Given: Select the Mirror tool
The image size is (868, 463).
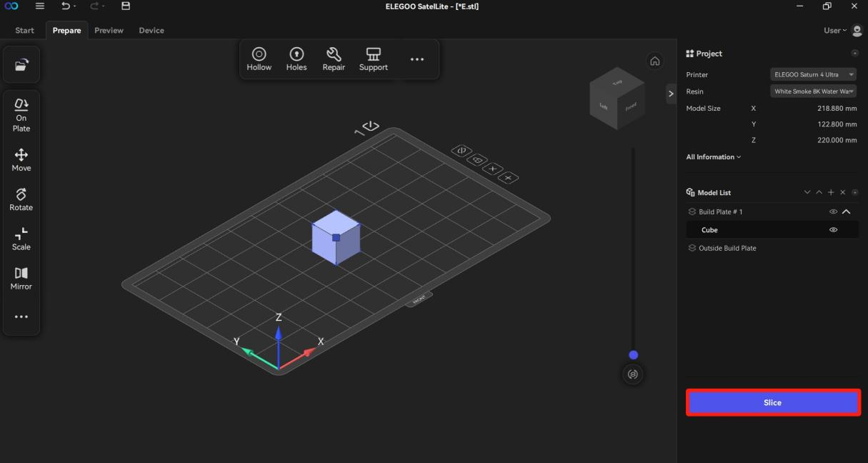Looking at the screenshot, I should click(x=21, y=278).
